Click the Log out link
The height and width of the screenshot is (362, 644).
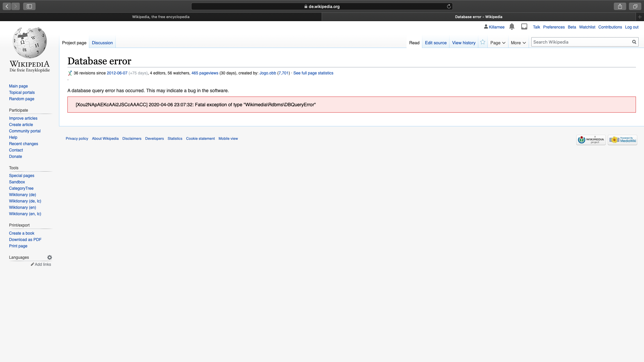[x=632, y=27]
